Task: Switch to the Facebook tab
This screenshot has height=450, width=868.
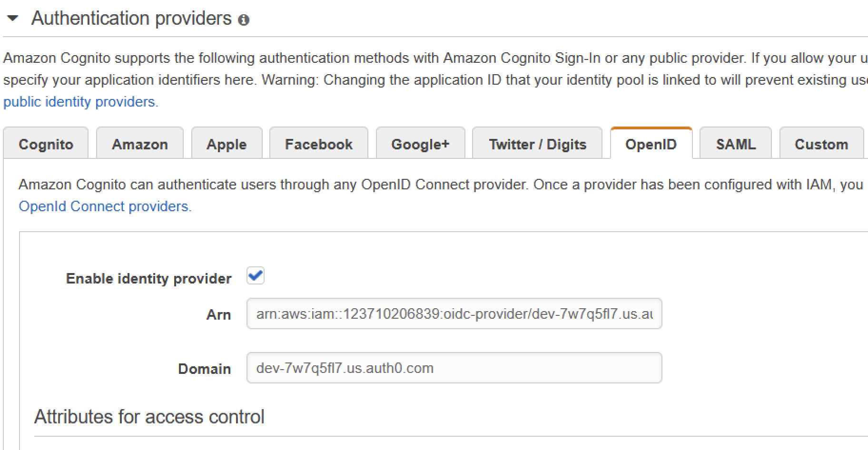Action: click(318, 144)
